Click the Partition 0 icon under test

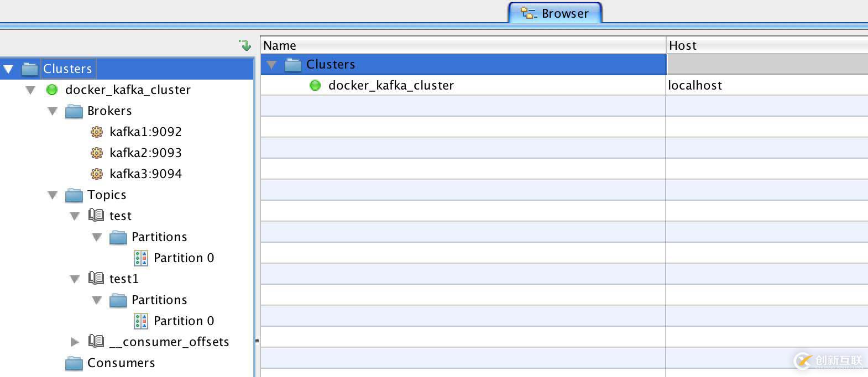pyautogui.click(x=141, y=258)
